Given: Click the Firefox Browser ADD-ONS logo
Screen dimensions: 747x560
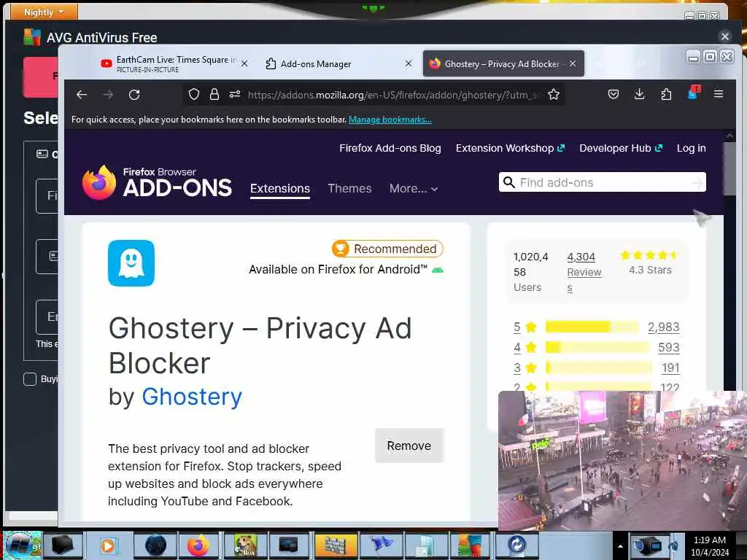Looking at the screenshot, I should pos(157,182).
